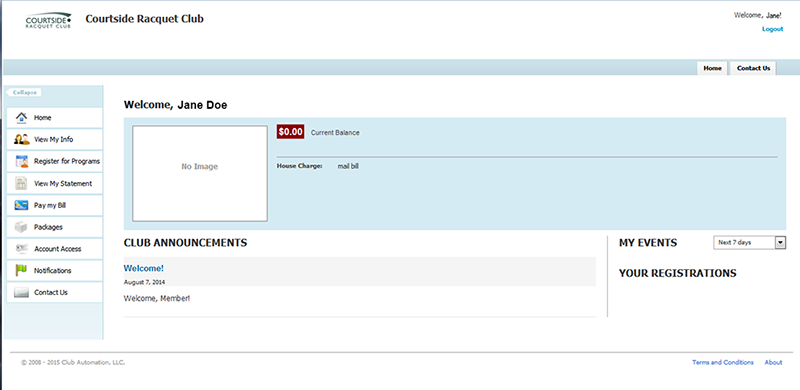Select the Account Access icon
The width and height of the screenshot is (800, 390).
[x=21, y=249]
